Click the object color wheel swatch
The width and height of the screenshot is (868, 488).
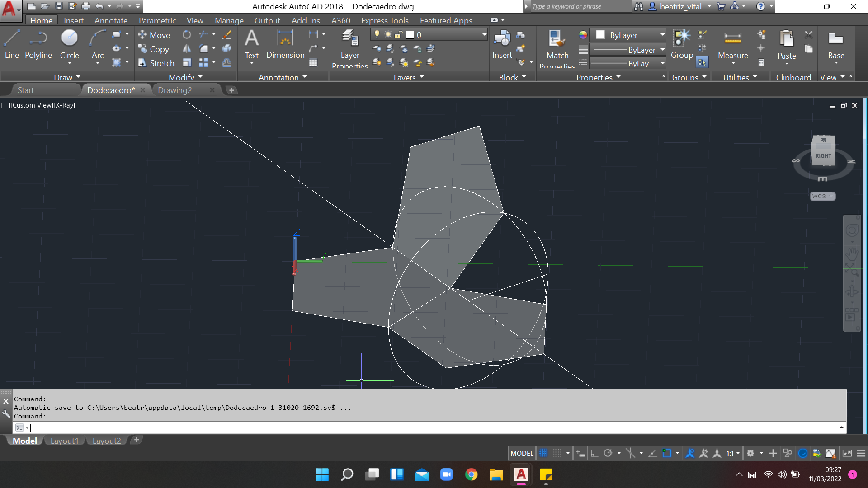tap(583, 35)
